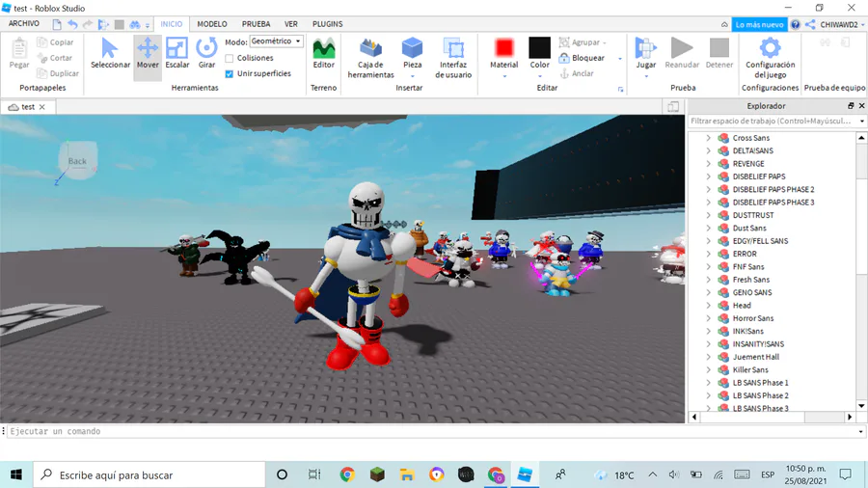Select INK!Sans in Explorador

coord(747,331)
